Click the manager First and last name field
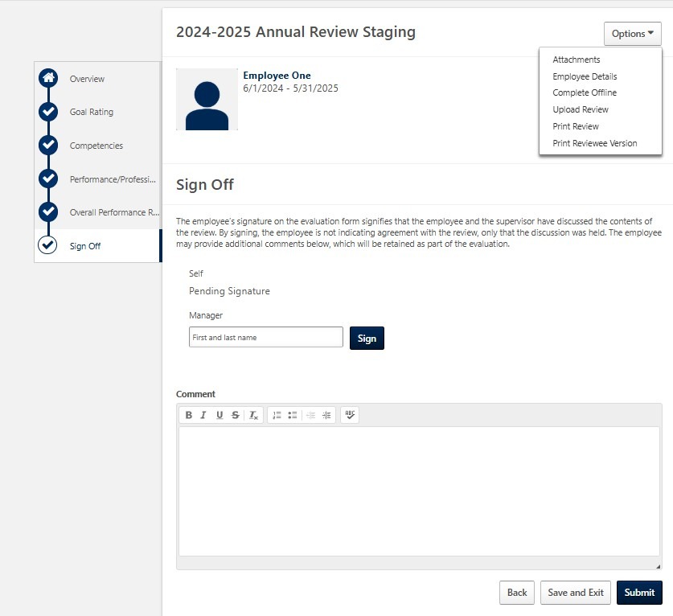 coord(265,338)
